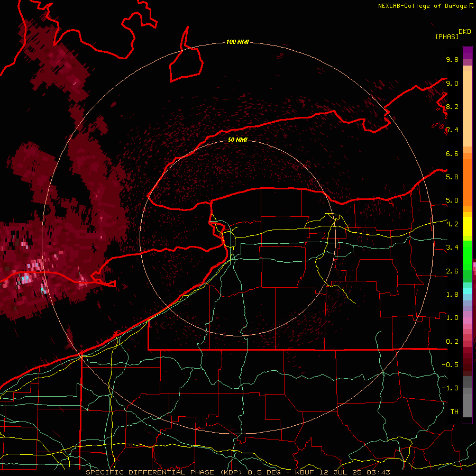This screenshot has height=476, width=476.
Task: Click the [PHAS] units label
Action: [447, 36]
